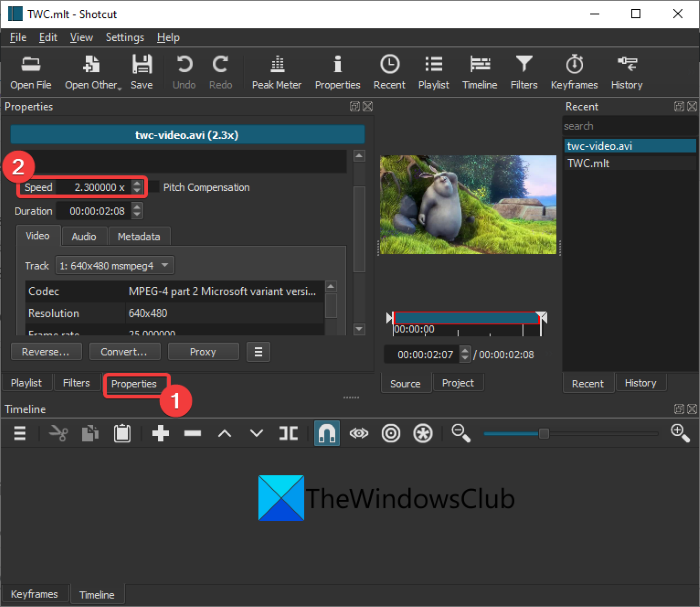700x607 pixels.
Task: Open History from the top toolbar
Action: pyautogui.click(x=627, y=72)
